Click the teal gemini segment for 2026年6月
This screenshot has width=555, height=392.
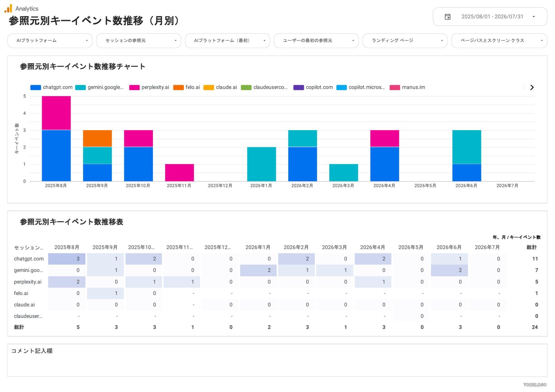[x=467, y=147]
